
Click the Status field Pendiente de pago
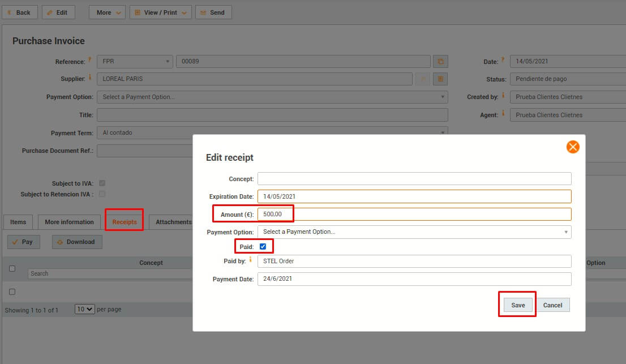pyautogui.click(x=568, y=79)
